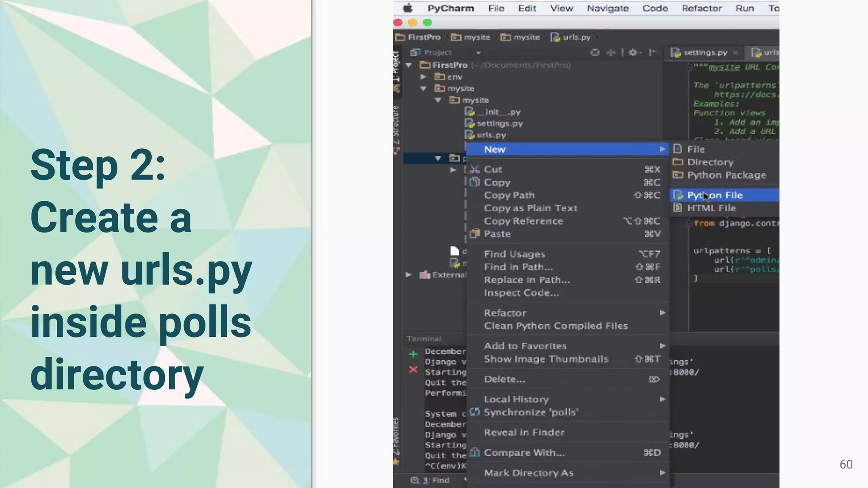Choose Paste from context menu
Image resolution: width=868 pixels, height=488 pixels.
click(x=568, y=234)
